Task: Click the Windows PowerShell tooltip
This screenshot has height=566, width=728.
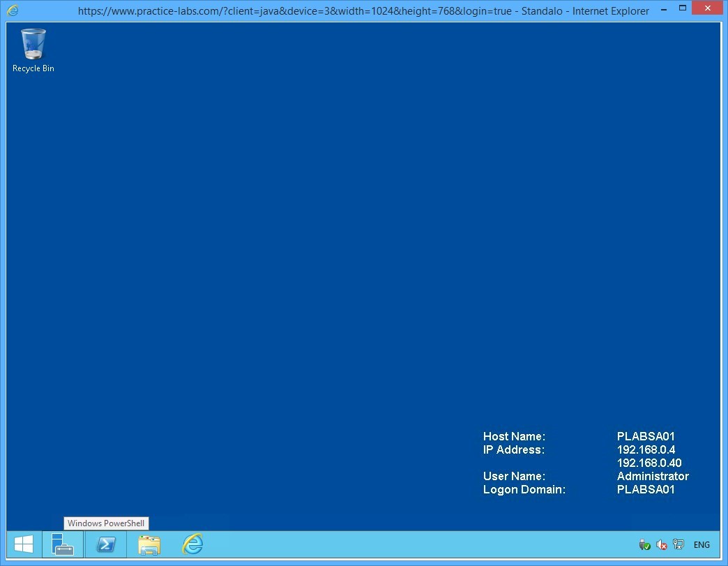Action: 106,523
